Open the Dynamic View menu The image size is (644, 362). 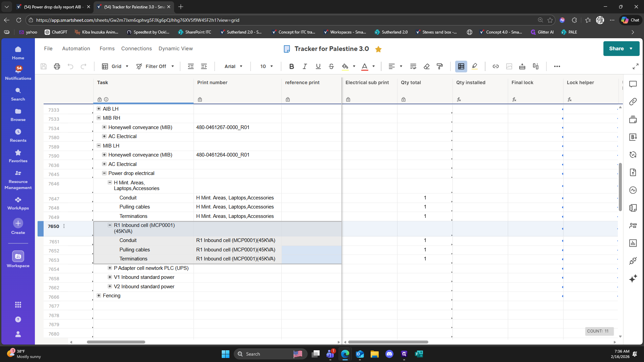pos(175,49)
